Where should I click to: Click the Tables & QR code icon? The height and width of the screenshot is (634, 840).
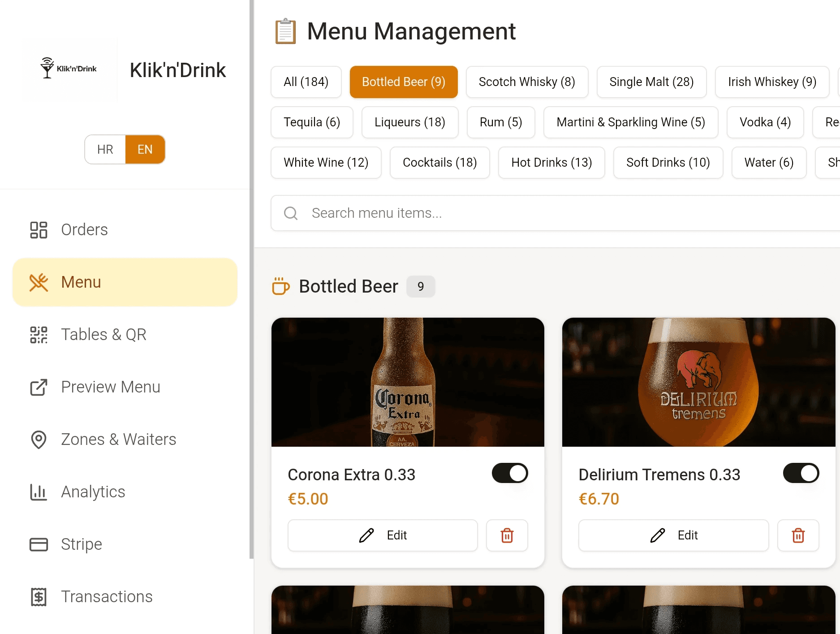[39, 335]
